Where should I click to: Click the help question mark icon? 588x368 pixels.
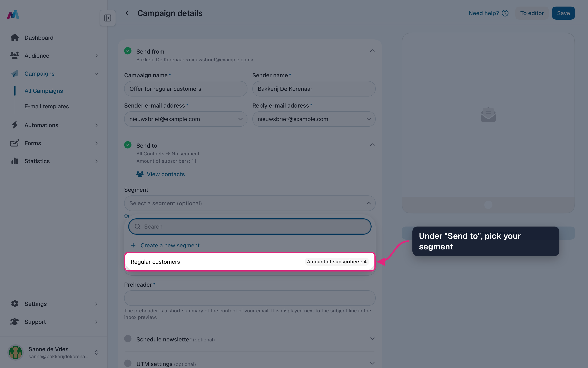coord(505,13)
